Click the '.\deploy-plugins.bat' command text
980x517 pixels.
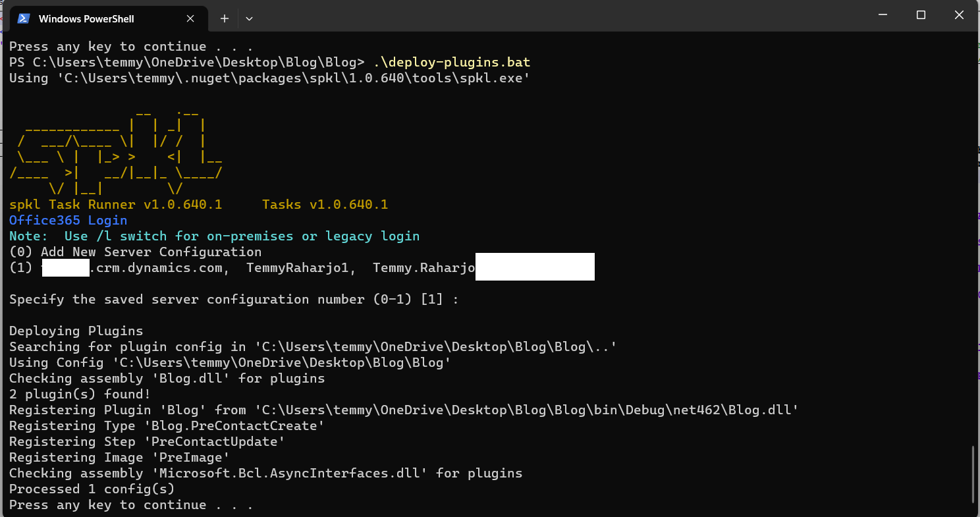(x=451, y=63)
